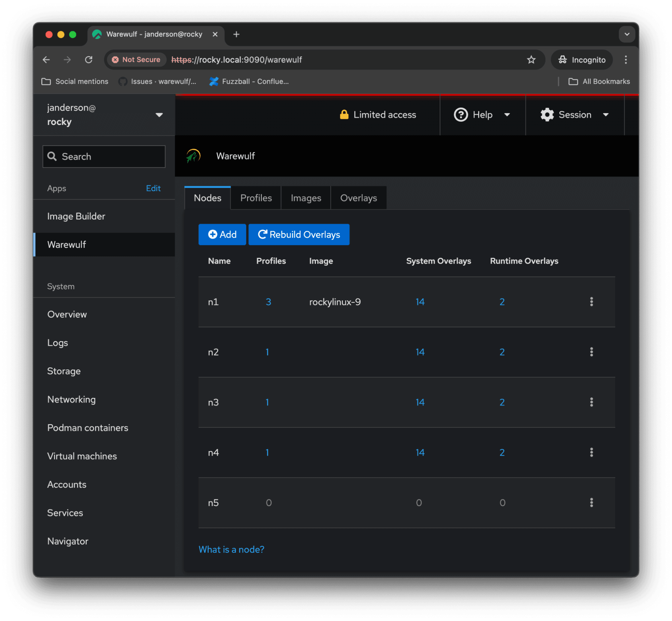Click the Not Secure warning badge
The height and width of the screenshot is (621, 672).
[136, 60]
